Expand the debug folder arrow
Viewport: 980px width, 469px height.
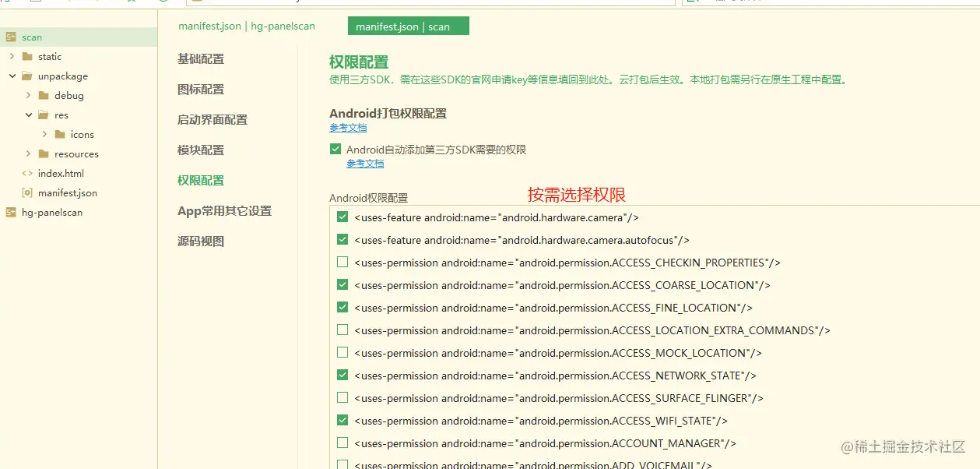click(28, 96)
